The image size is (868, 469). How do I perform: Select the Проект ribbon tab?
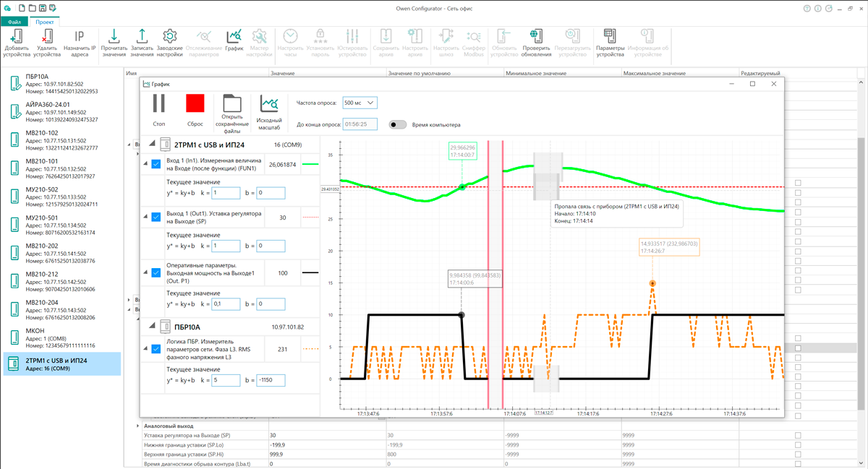point(44,22)
